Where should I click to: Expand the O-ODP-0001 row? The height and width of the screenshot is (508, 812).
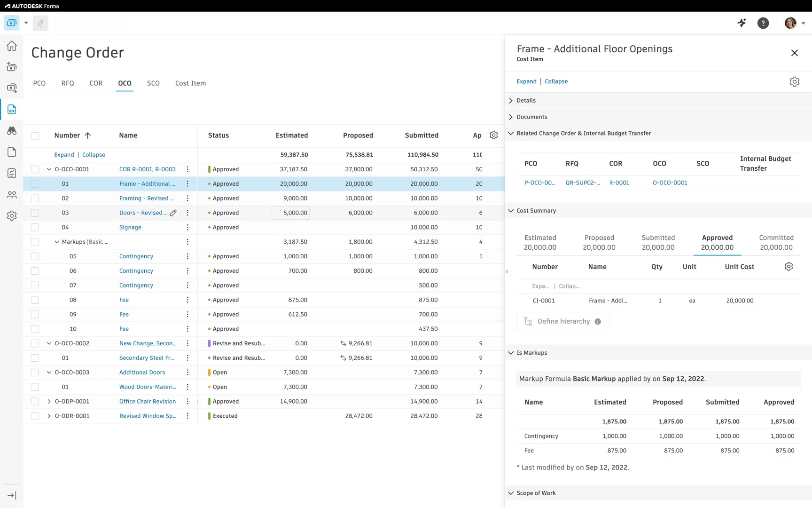(x=49, y=402)
